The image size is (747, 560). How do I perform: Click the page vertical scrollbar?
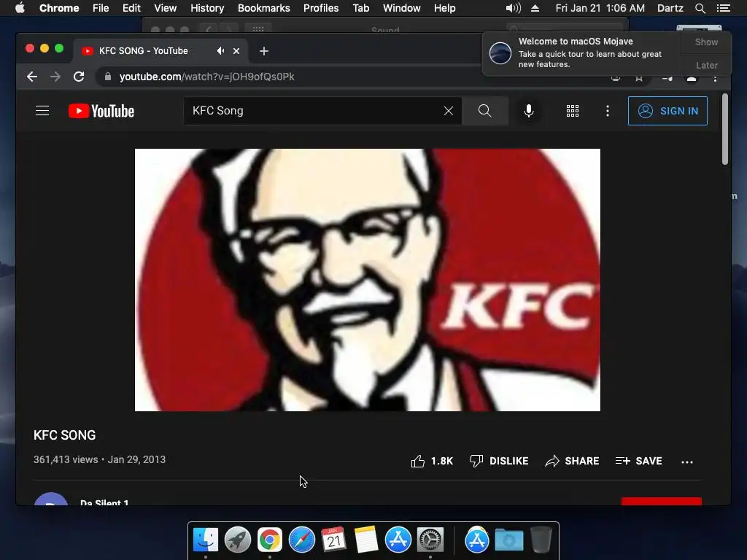point(725,129)
